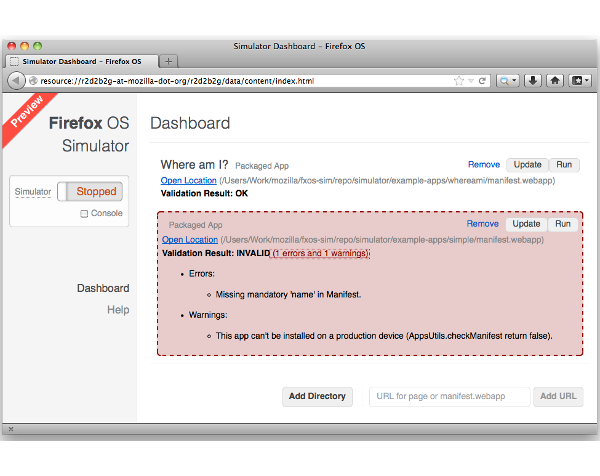The height and width of the screenshot is (476, 600).
Task: Open the downloads arrow icon
Action: (x=533, y=80)
